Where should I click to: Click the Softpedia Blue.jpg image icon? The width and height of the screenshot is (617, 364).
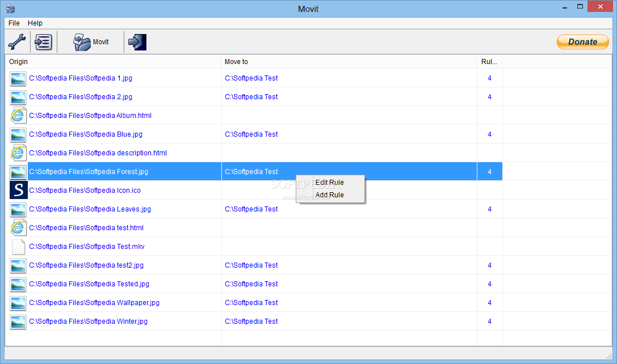point(18,134)
